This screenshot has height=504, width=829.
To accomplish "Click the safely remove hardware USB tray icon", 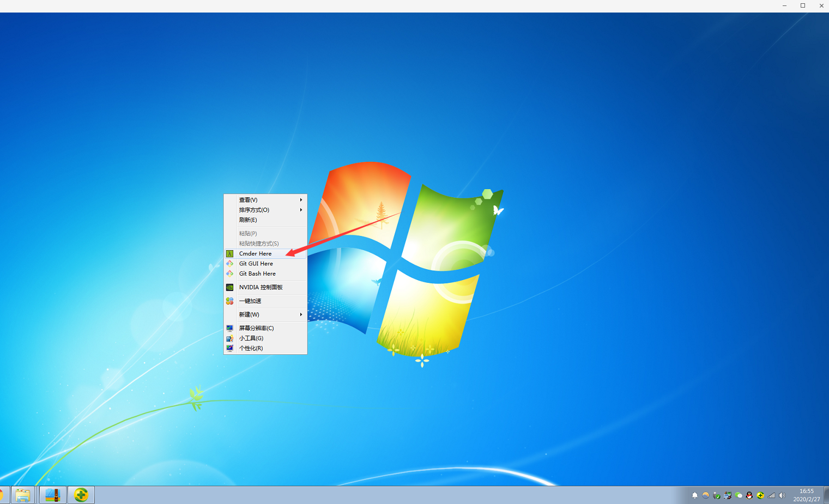I will click(717, 495).
